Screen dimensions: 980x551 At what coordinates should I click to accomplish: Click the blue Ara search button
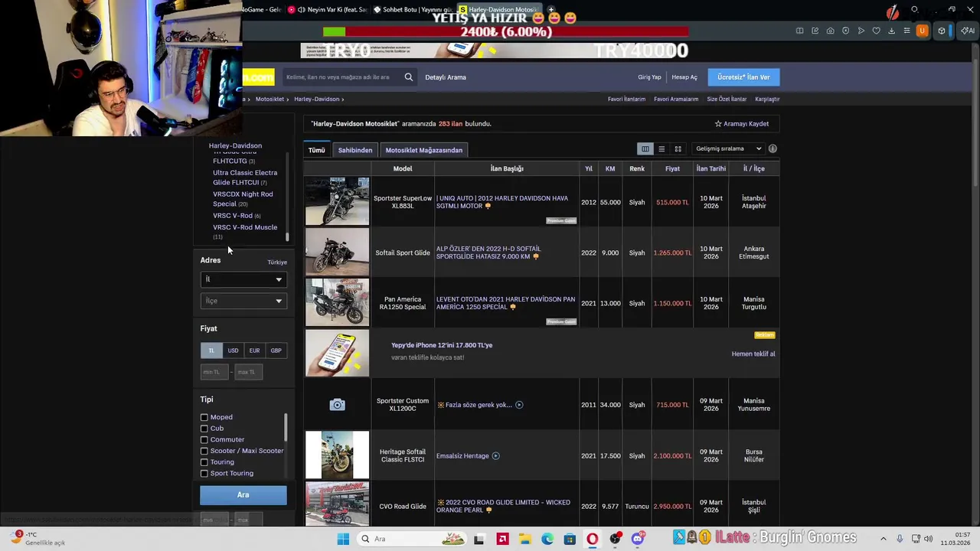tap(243, 495)
